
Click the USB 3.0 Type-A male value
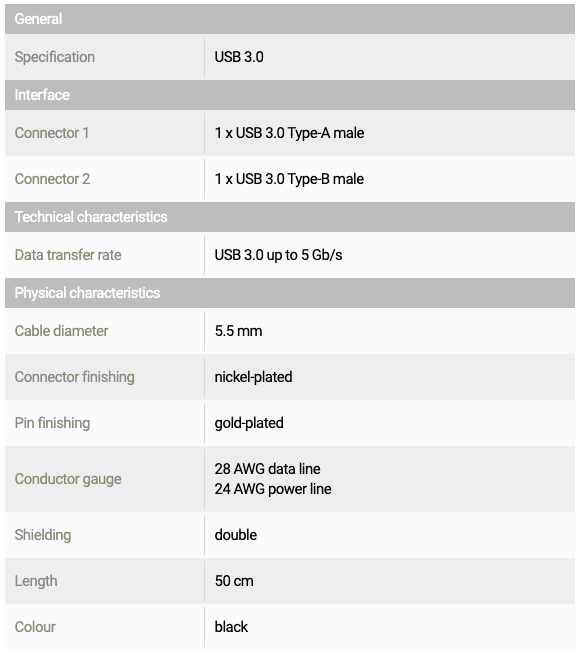click(x=289, y=133)
